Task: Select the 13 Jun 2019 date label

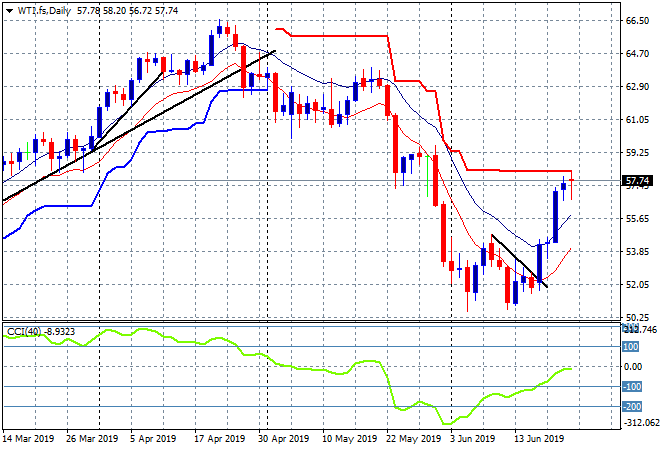Action: pos(539,439)
